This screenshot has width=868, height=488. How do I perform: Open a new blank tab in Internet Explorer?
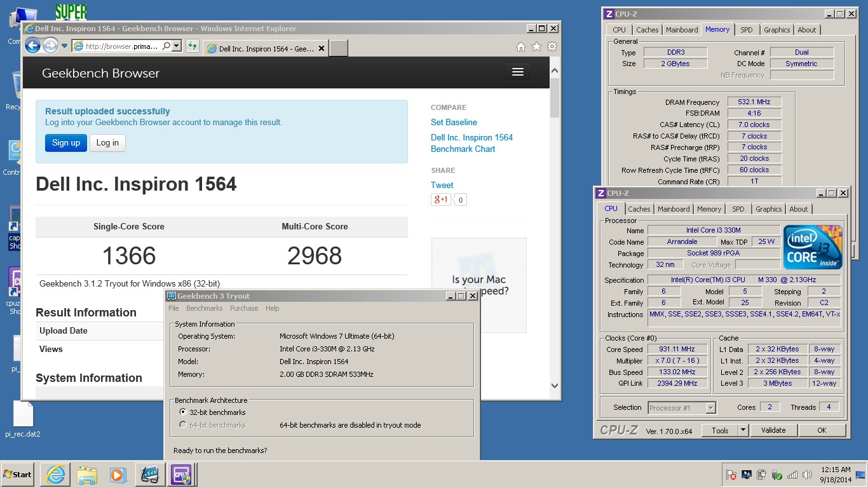(x=338, y=48)
